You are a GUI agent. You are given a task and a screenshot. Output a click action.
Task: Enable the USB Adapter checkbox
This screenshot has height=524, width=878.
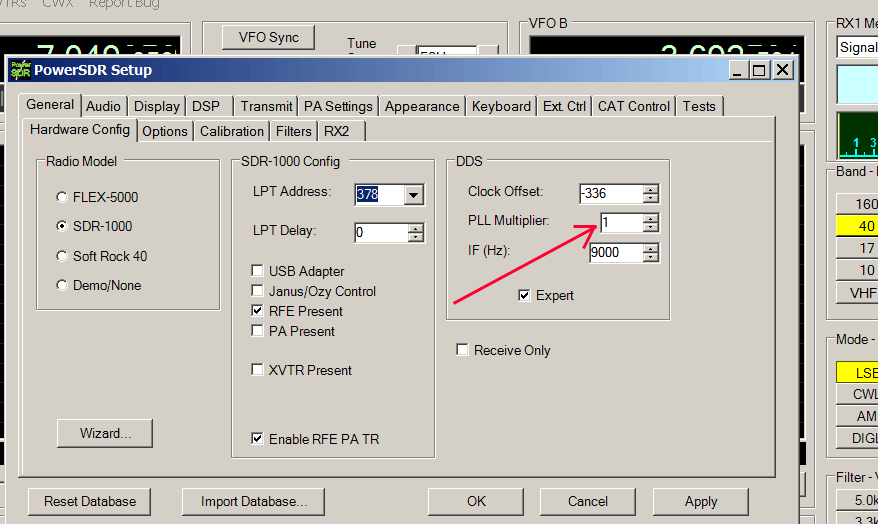tap(258, 271)
